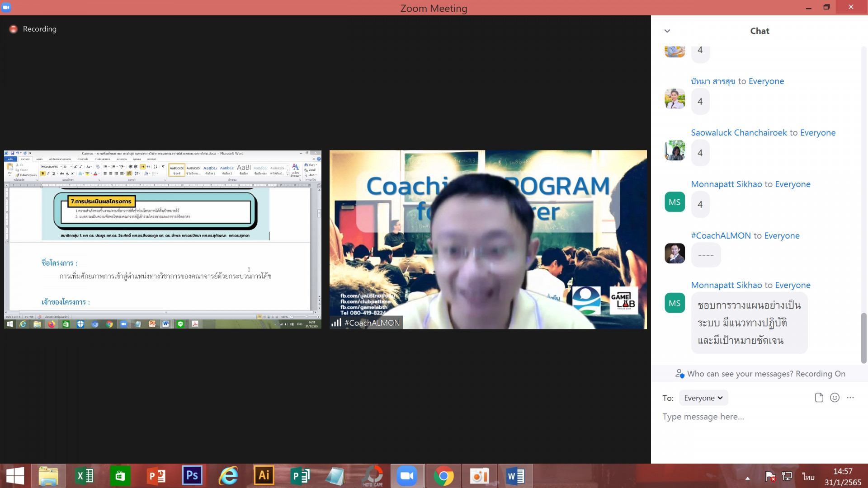Open the recipient dropdown set to Everyone
Viewport: 868px width, 488px height.
703,398
